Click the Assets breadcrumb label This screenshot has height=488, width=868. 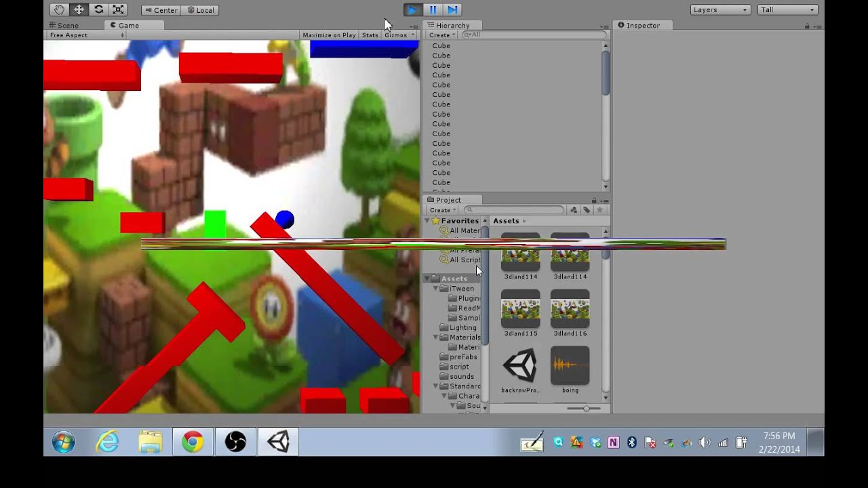point(506,221)
